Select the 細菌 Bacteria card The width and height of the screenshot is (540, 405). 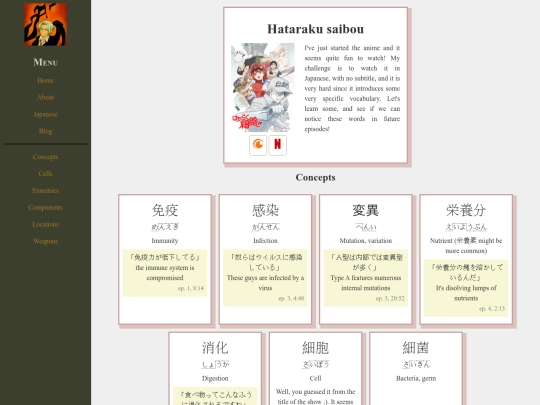[416, 368]
